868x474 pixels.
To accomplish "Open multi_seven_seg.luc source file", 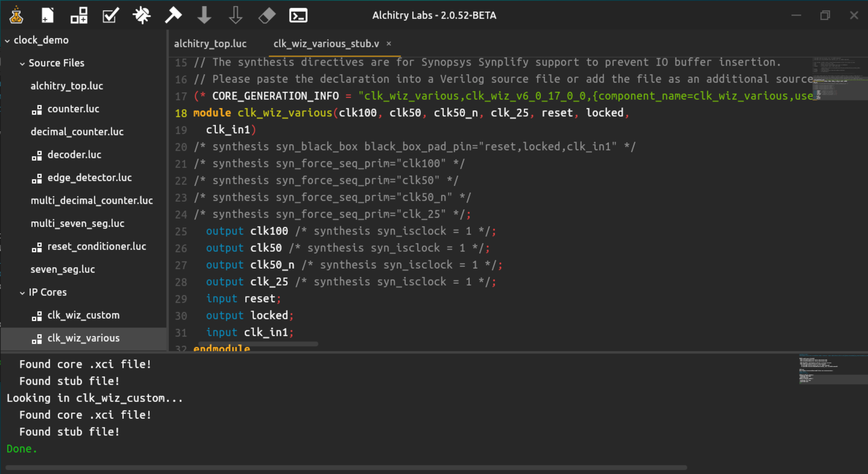I will point(77,224).
